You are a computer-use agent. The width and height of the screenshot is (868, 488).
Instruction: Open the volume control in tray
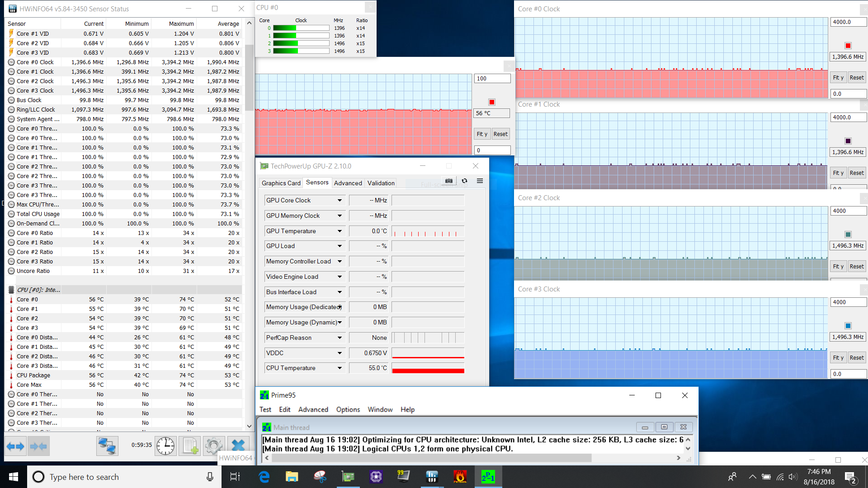[x=793, y=477]
